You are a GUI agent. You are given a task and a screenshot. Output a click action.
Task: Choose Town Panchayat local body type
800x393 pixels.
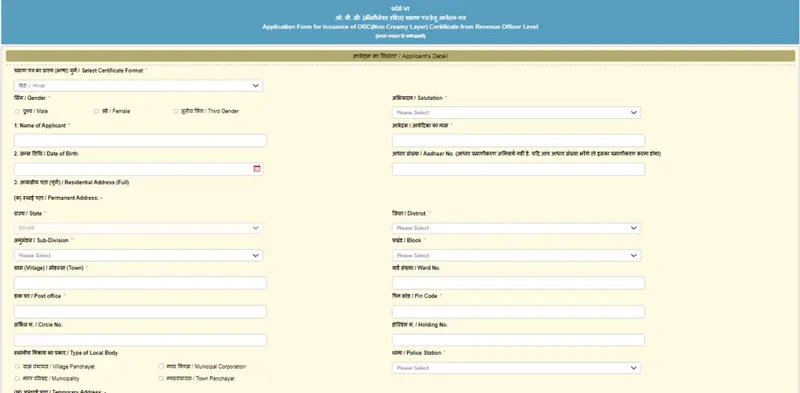(161, 379)
